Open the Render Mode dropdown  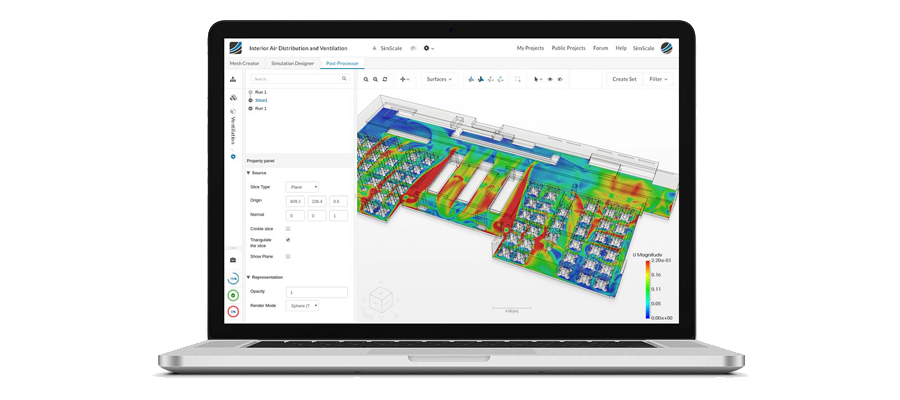click(x=302, y=306)
